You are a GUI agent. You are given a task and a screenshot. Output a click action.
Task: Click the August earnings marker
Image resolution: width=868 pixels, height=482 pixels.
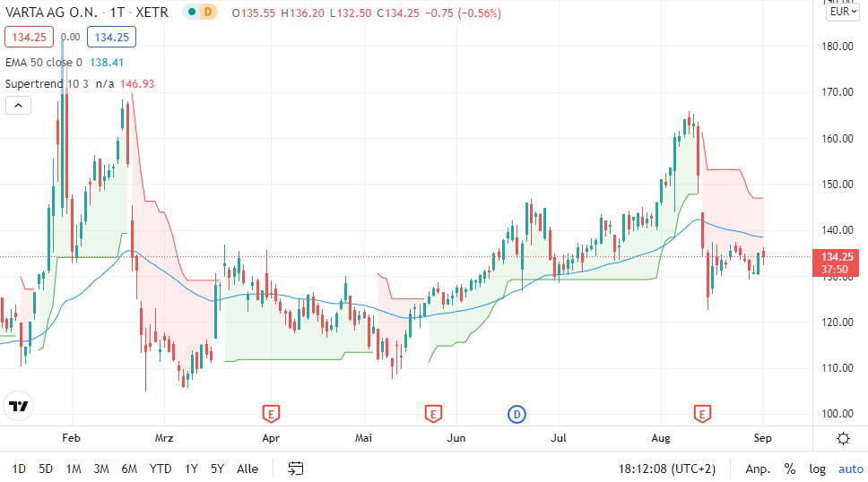(702, 413)
